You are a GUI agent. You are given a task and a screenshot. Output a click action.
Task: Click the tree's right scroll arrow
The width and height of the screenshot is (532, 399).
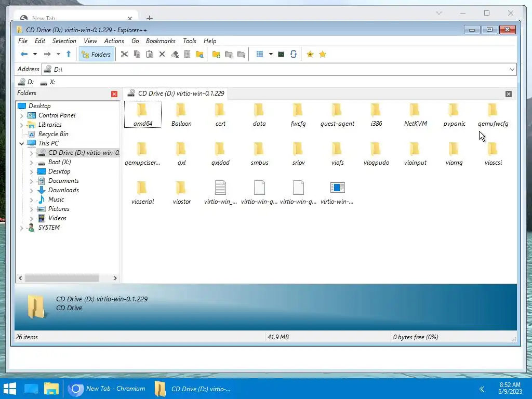click(115, 278)
